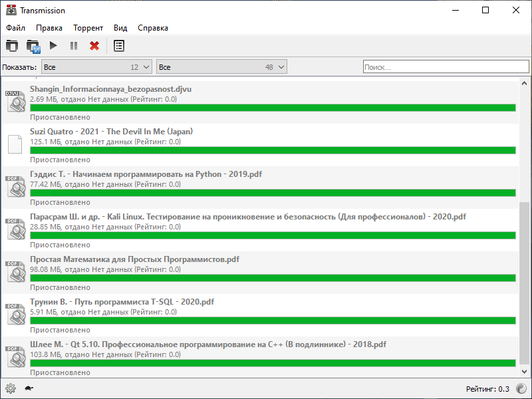Click the 103.8 МБ size line
Viewport: 532px width, 399px height.
[105, 354]
